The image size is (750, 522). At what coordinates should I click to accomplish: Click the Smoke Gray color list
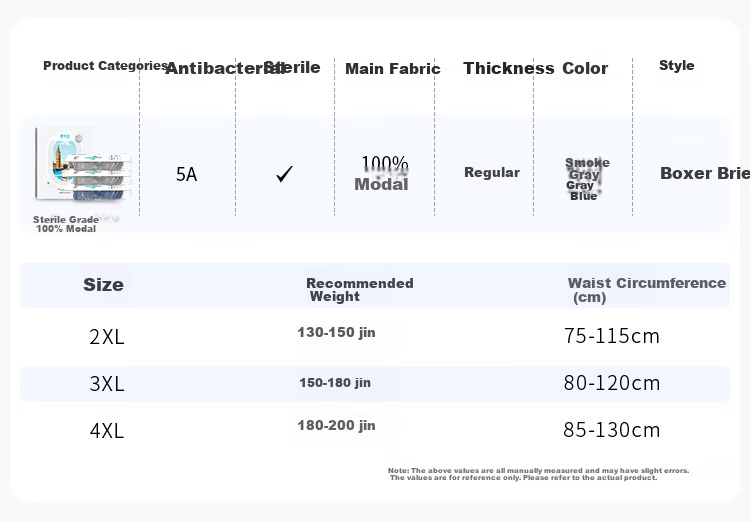coord(586,179)
